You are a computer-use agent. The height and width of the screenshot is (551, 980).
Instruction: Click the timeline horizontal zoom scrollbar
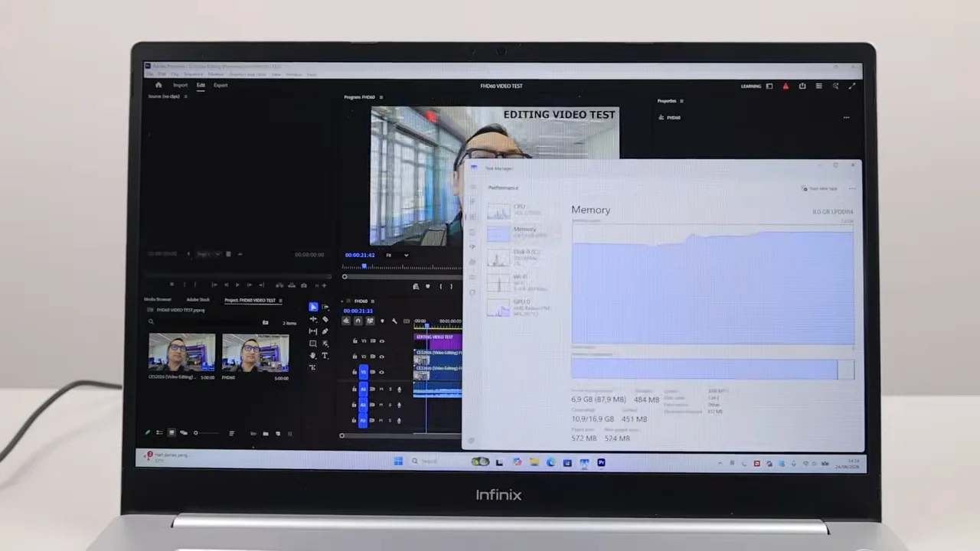point(402,435)
